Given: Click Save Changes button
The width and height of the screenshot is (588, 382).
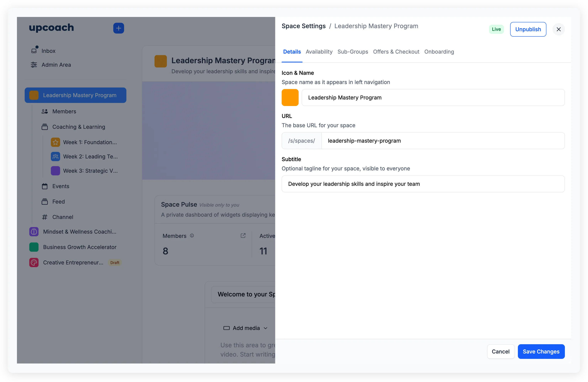Looking at the screenshot, I should coord(541,352).
